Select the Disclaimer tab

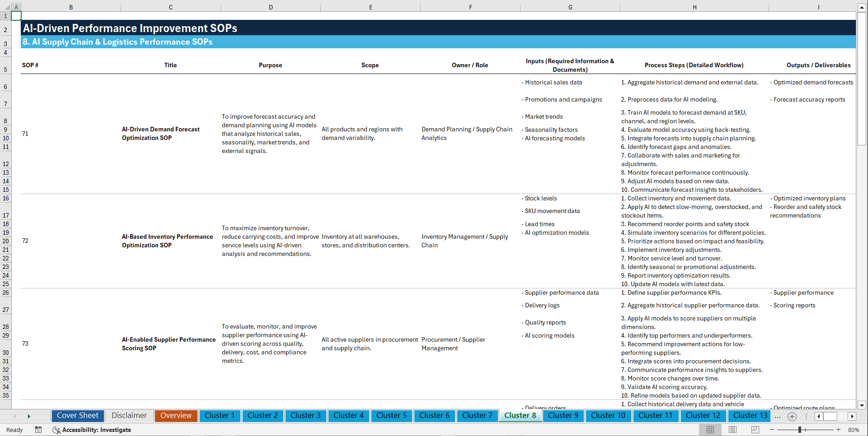[x=129, y=416]
